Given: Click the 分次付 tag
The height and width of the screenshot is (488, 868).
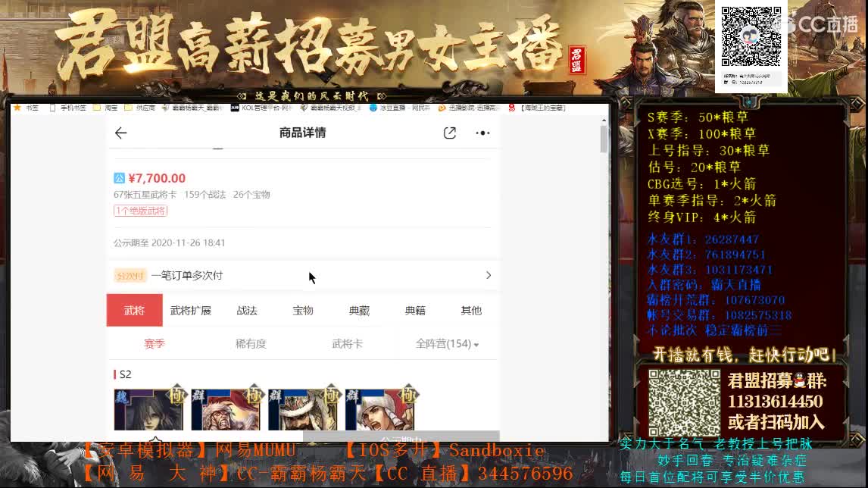Looking at the screenshot, I should coord(130,275).
